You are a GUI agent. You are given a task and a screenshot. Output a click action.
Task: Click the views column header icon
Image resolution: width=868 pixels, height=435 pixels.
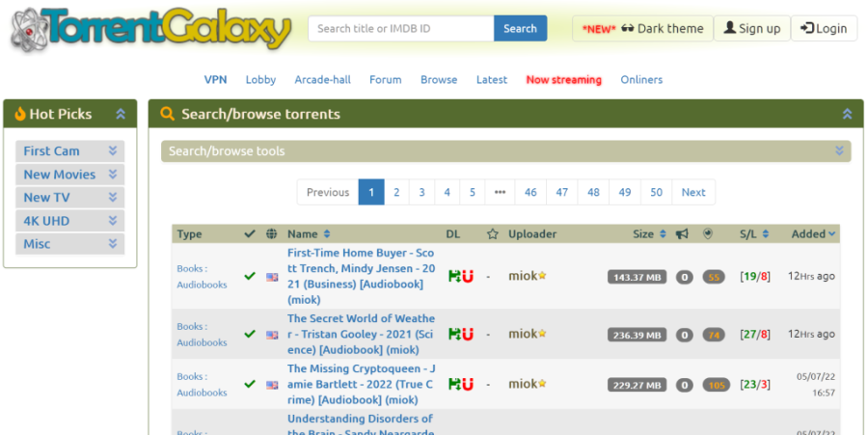coord(708,234)
